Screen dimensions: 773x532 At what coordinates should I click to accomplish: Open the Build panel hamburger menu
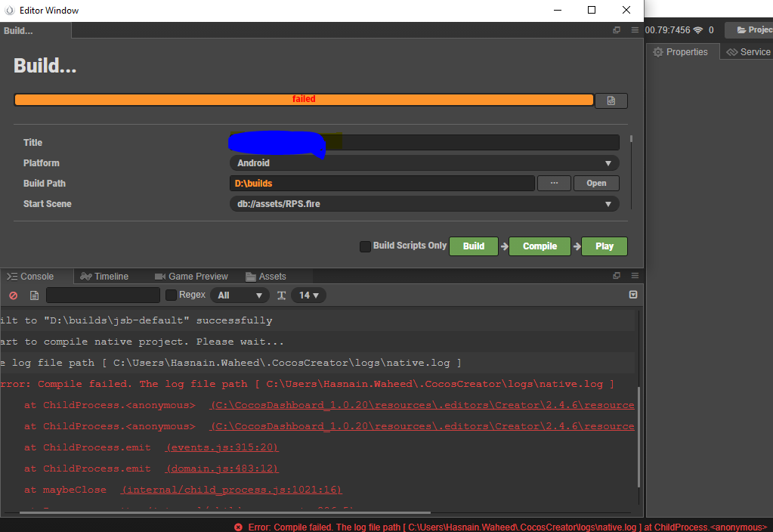coord(635,30)
